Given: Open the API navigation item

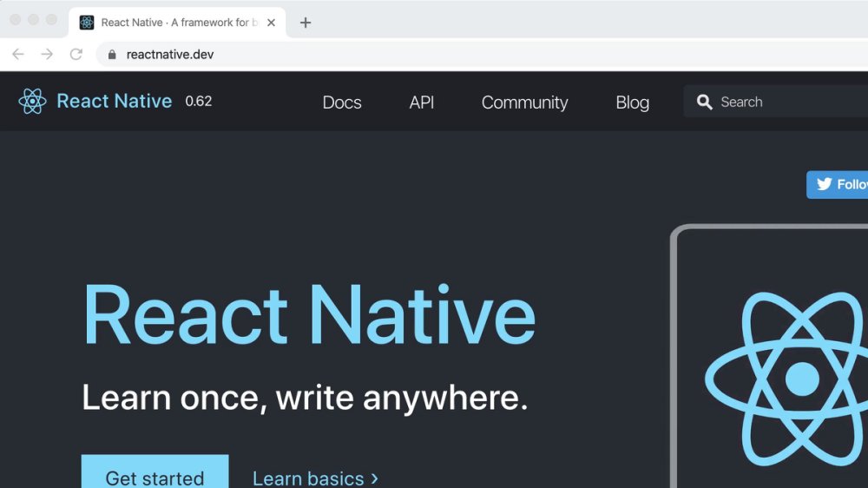Looking at the screenshot, I should tap(421, 102).
